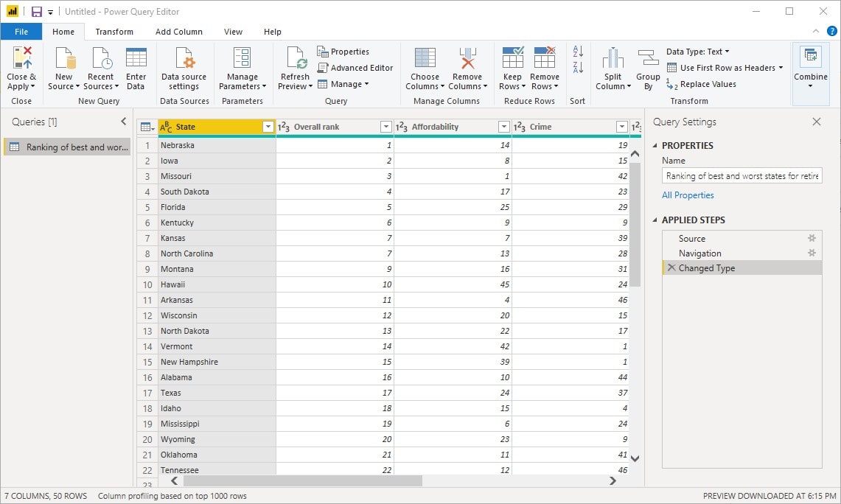Open the Crime column filter dropdown
This screenshot has width=841, height=504.
[x=621, y=127]
